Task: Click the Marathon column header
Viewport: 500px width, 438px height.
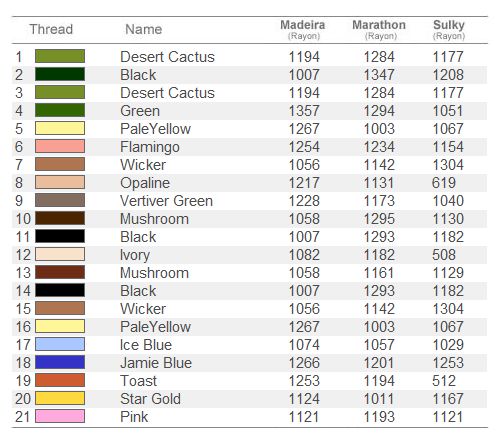Action: 379,29
